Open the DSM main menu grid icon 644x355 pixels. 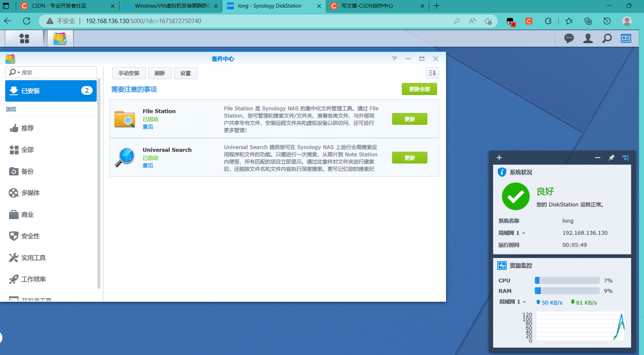(x=24, y=38)
